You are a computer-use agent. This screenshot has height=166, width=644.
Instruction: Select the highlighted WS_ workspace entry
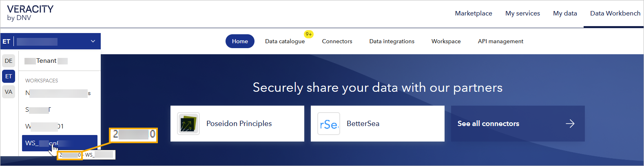60,143
